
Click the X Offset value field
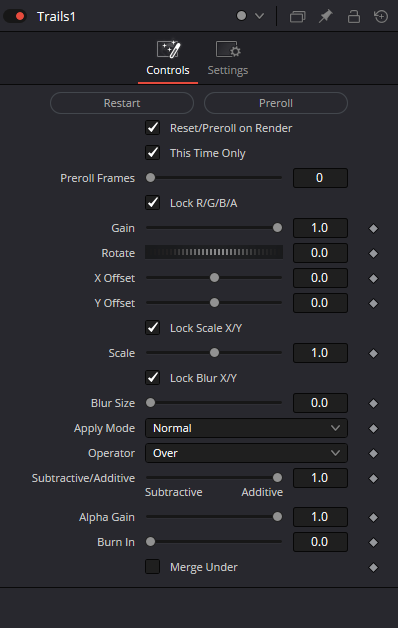coord(320,278)
